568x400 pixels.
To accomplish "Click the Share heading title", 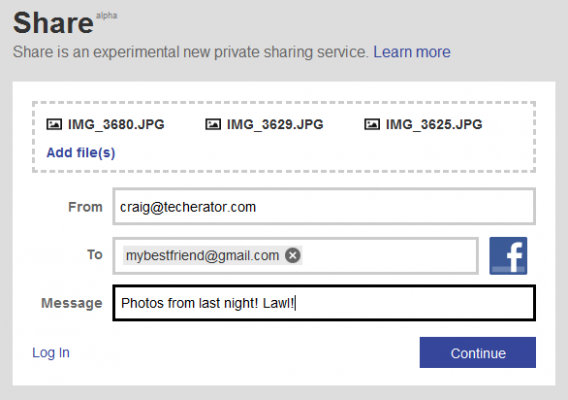I will click(53, 22).
